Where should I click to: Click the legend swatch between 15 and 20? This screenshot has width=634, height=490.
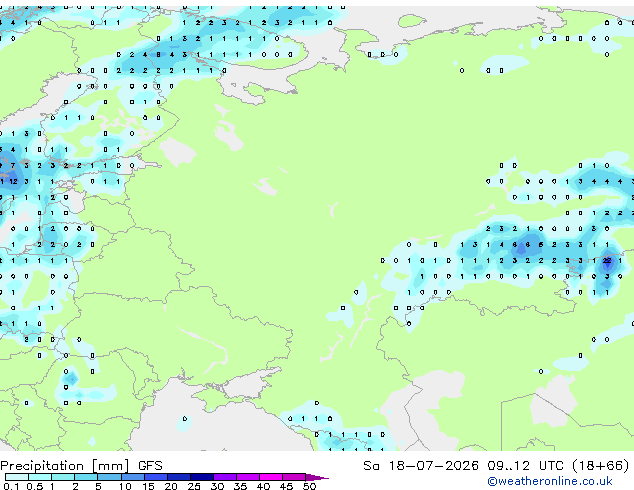point(155,477)
